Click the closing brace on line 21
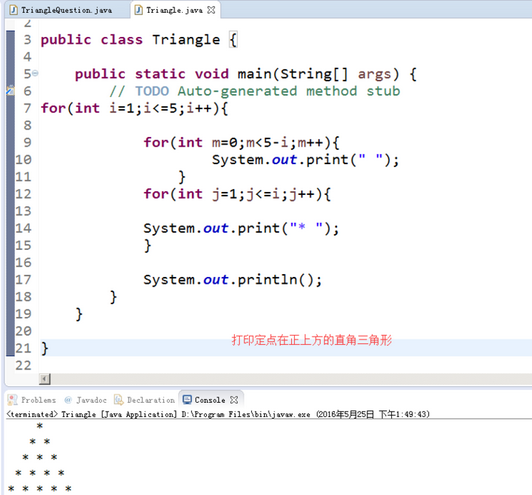 pyautogui.click(x=44, y=348)
